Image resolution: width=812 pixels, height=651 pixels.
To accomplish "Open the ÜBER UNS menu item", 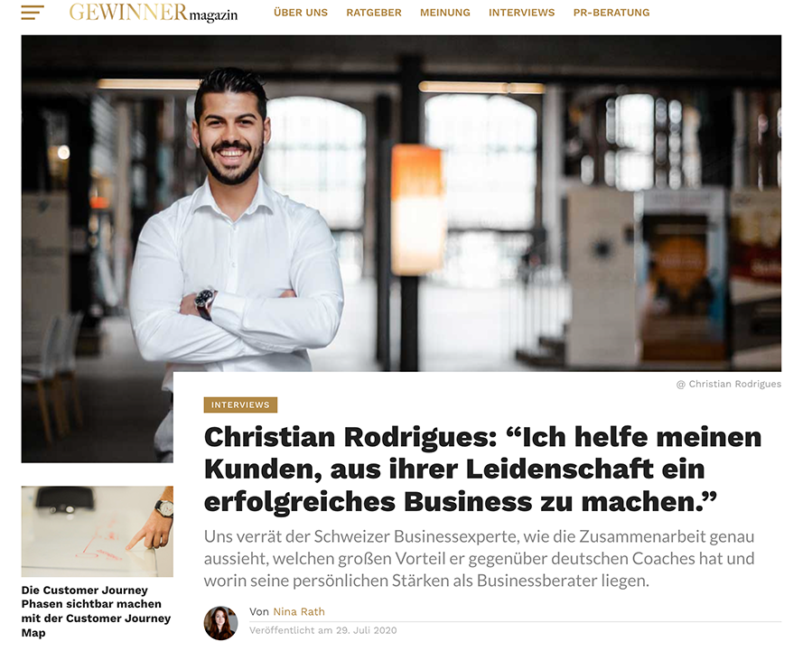I will 301,13.
